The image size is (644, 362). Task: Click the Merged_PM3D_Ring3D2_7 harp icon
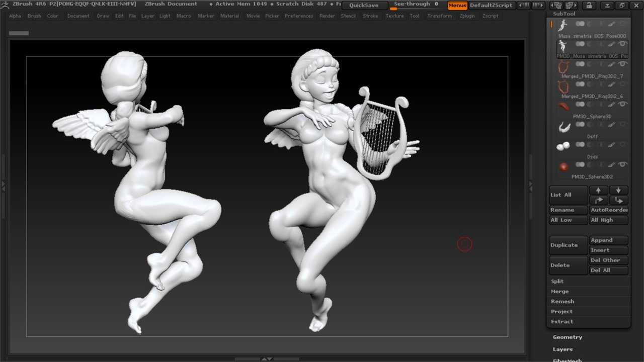(563, 66)
